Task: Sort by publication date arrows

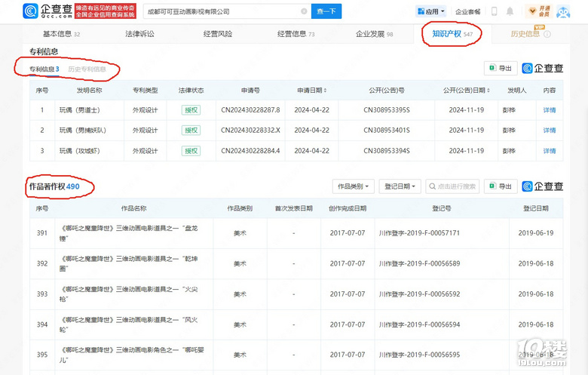Action: coord(488,91)
